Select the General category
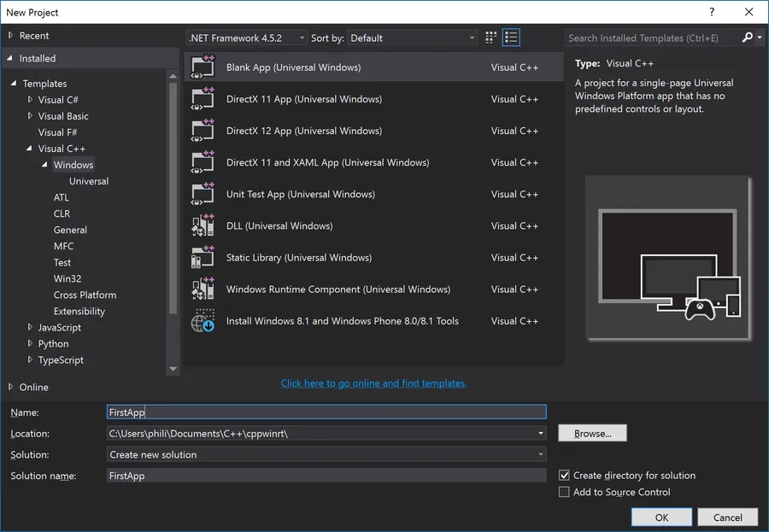This screenshot has height=532, width=769. point(70,230)
